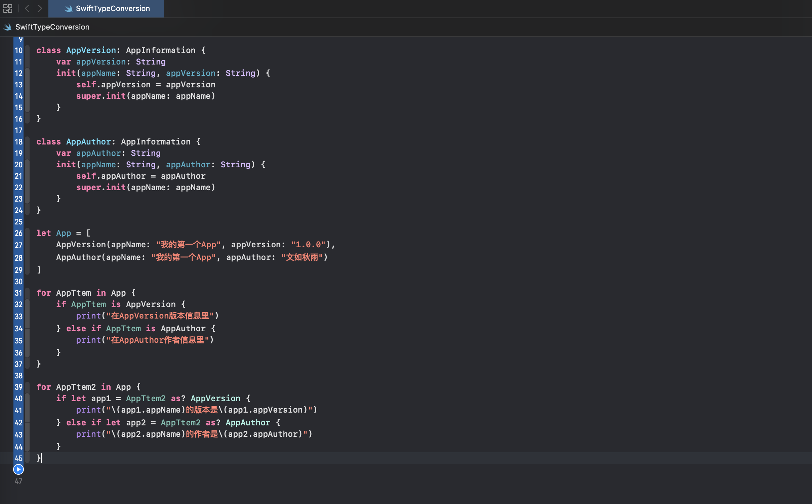Viewport: 812px width, 504px height.
Task: Click line number 26 in the gutter
Action: click(18, 233)
